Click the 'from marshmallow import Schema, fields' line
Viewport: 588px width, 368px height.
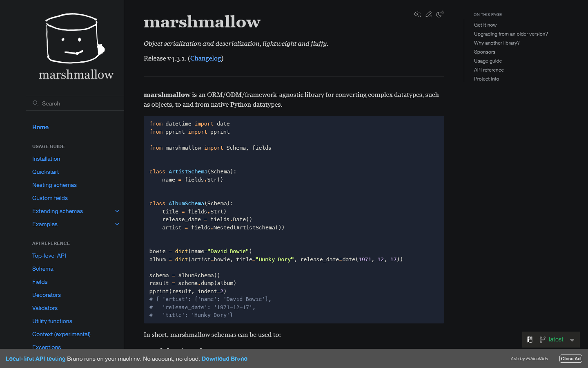[x=210, y=148]
